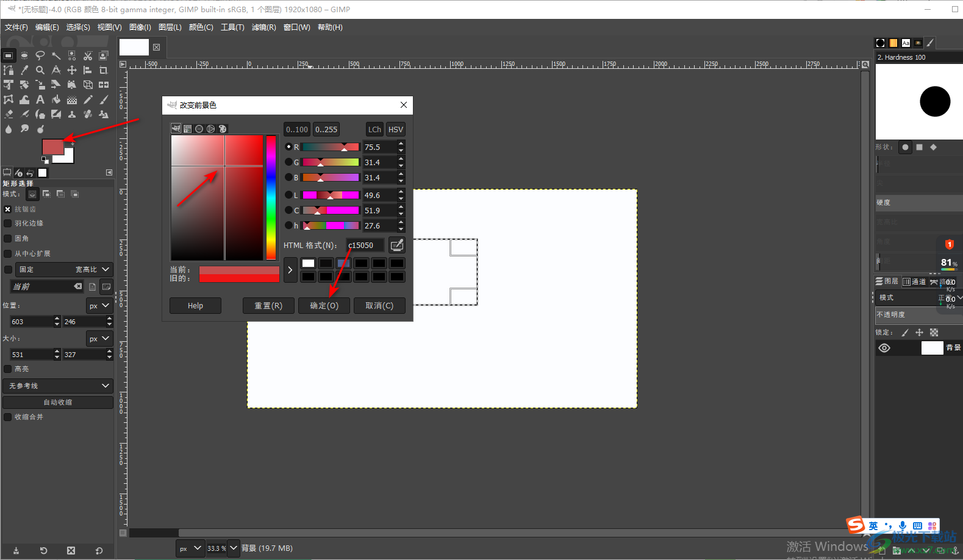Select the Move tool

coord(72,70)
